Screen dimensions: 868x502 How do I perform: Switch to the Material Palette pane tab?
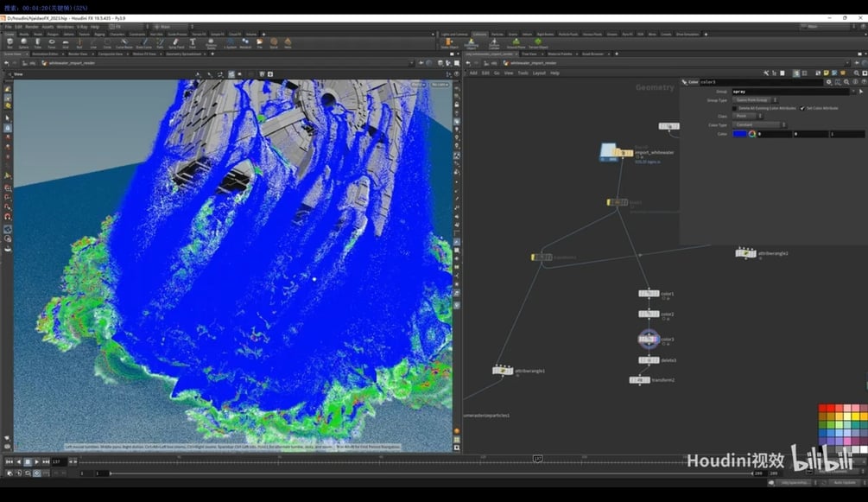560,54
